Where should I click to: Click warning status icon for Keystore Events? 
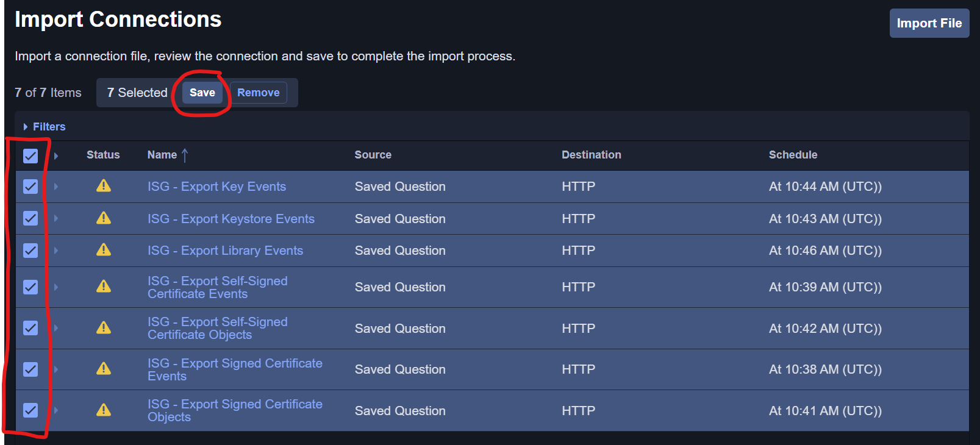104,218
